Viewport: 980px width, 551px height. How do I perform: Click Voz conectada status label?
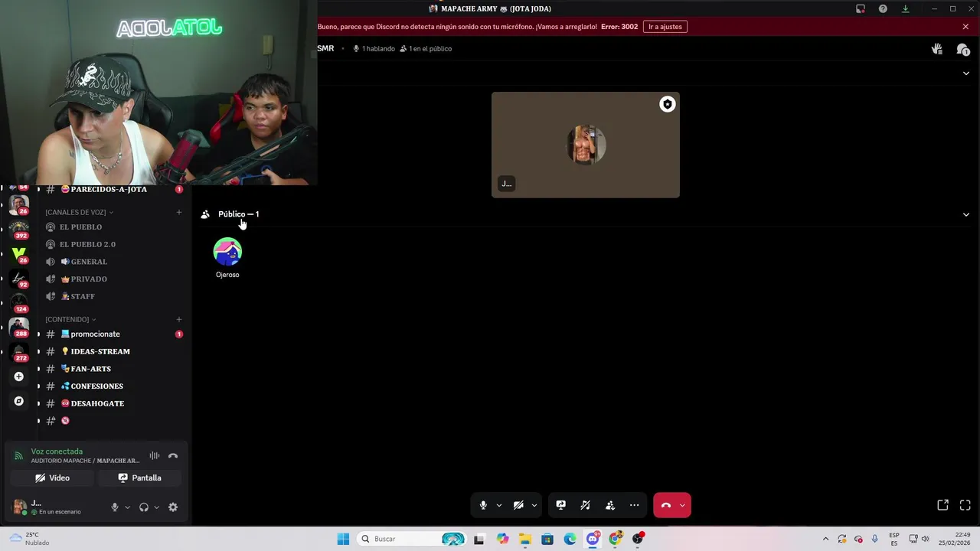click(x=57, y=452)
